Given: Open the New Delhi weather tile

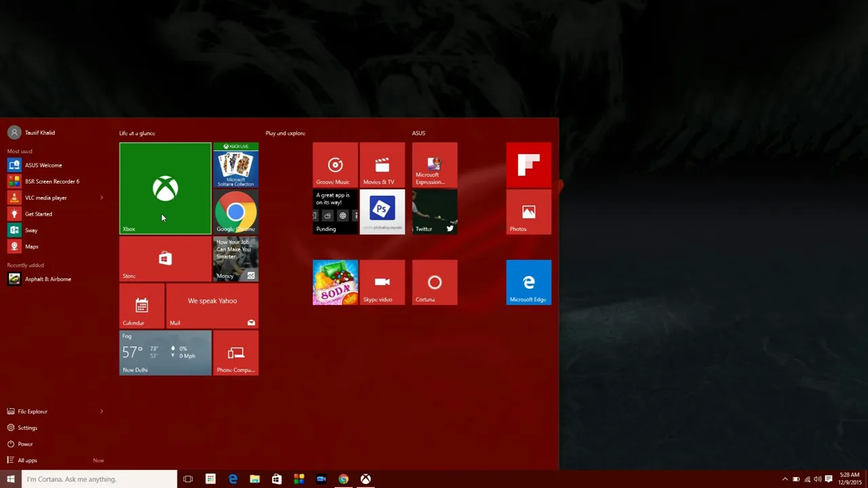Looking at the screenshot, I should 165,352.
